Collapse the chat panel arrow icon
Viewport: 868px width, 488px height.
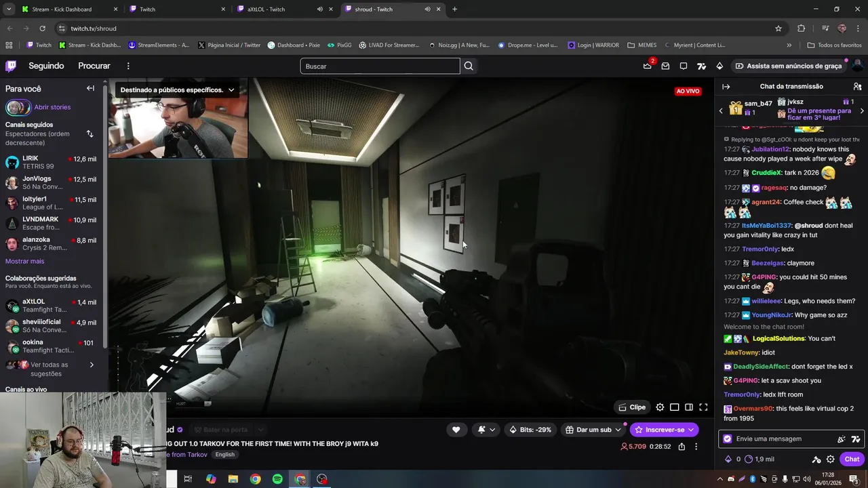[x=726, y=87]
